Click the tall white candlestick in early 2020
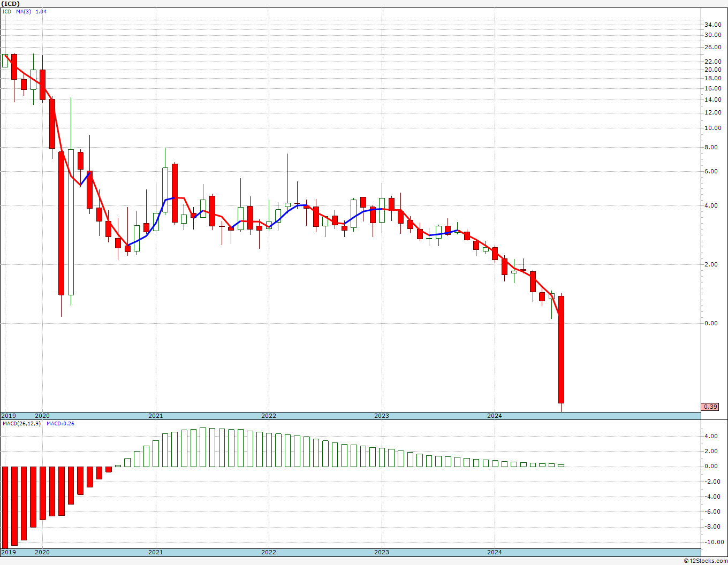The width and height of the screenshot is (728, 565). (71, 222)
